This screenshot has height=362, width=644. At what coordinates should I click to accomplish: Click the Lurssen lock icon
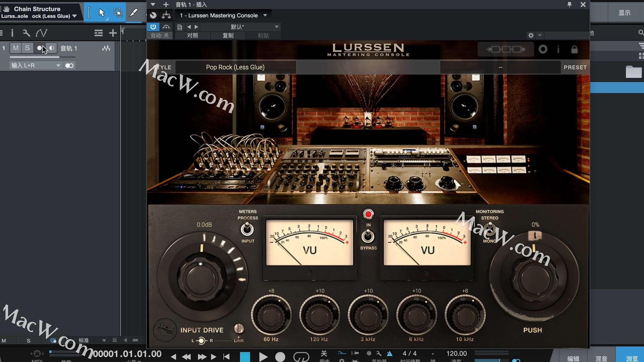pyautogui.click(x=574, y=50)
